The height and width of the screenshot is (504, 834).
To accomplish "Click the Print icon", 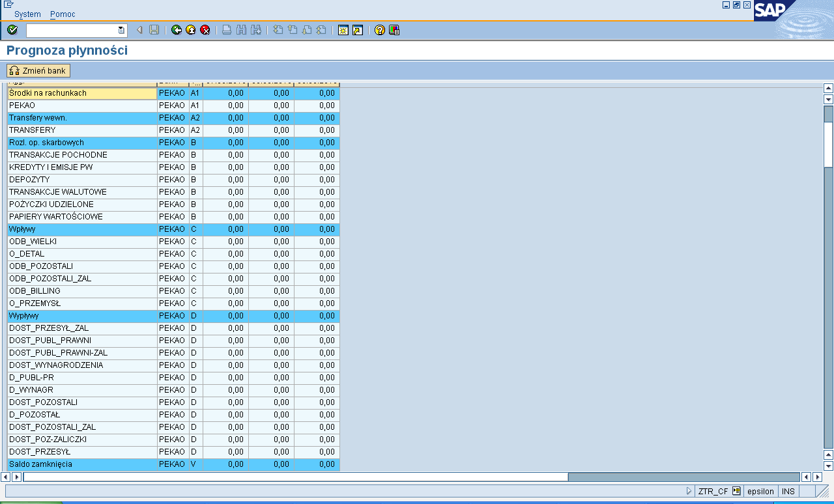I will 227,30.
